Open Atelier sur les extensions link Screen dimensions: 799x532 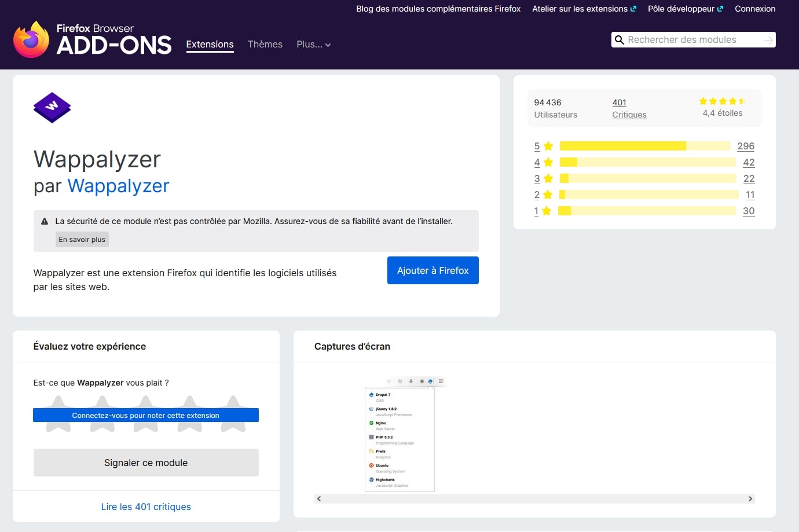584,9
